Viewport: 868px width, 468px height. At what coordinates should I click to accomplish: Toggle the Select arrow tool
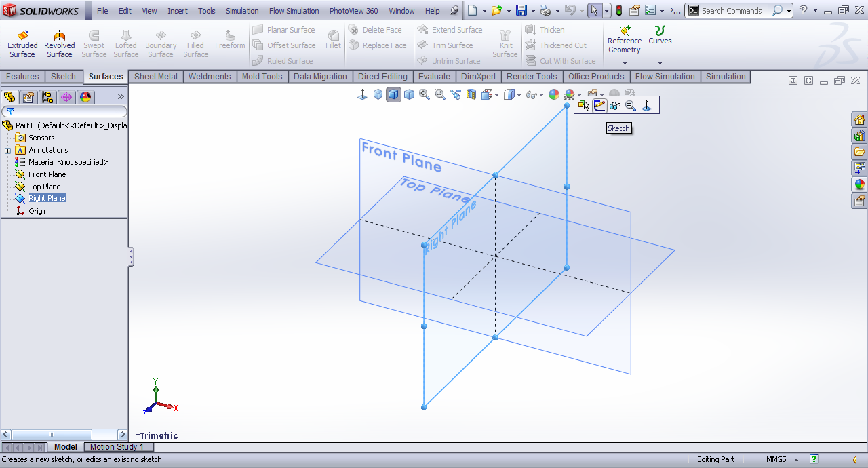[594, 10]
